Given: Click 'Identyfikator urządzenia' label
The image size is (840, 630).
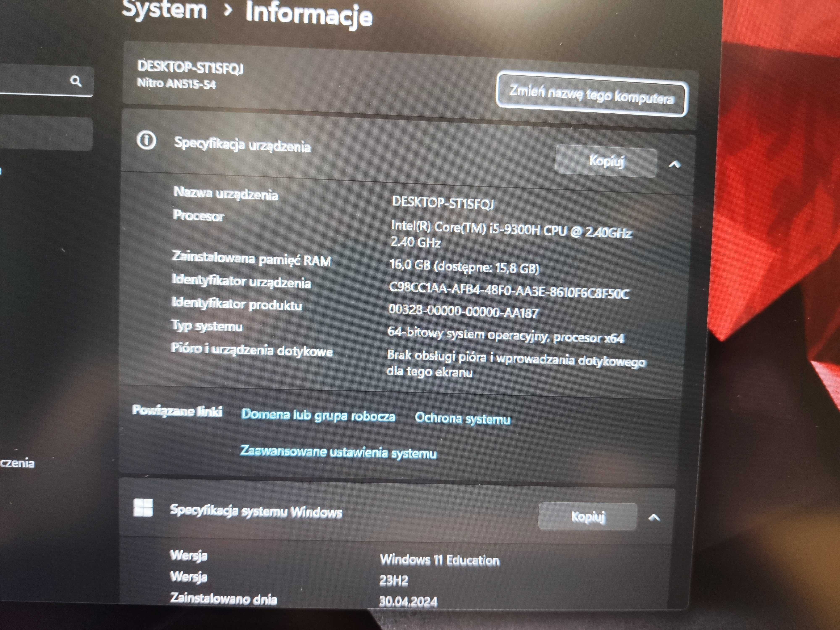Looking at the screenshot, I should tap(241, 281).
